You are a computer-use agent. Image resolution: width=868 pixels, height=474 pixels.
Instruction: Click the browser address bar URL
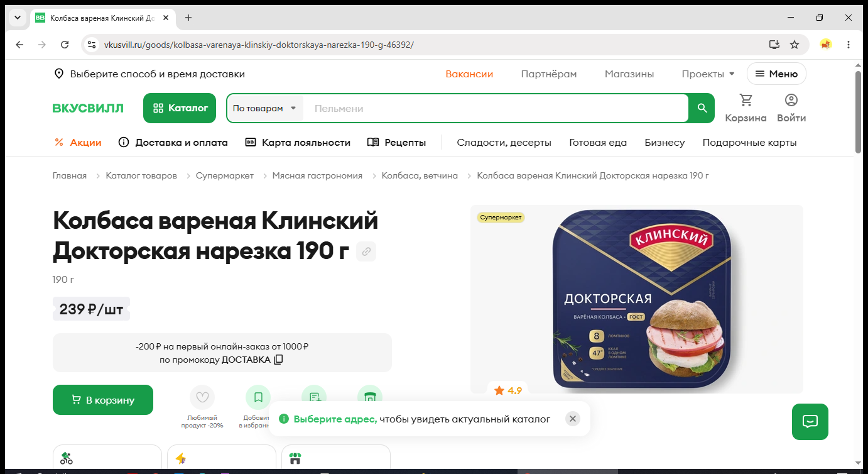259,45
